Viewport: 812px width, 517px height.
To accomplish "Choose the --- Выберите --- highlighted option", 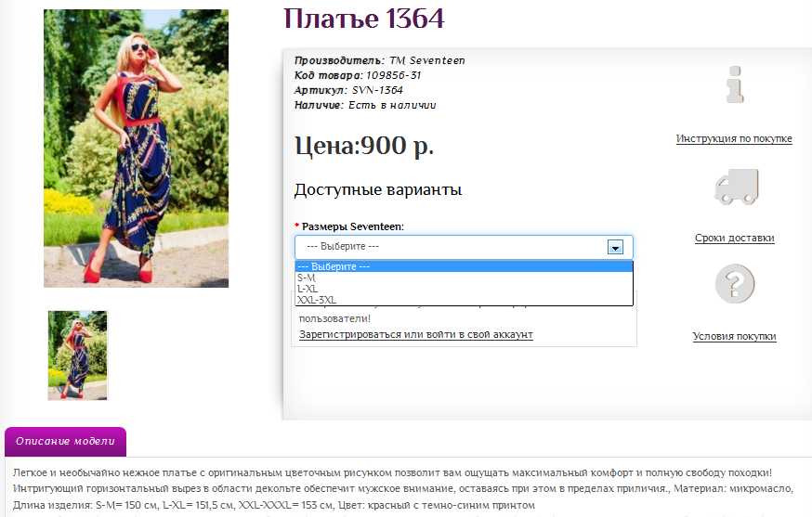I will click(464, 266).
